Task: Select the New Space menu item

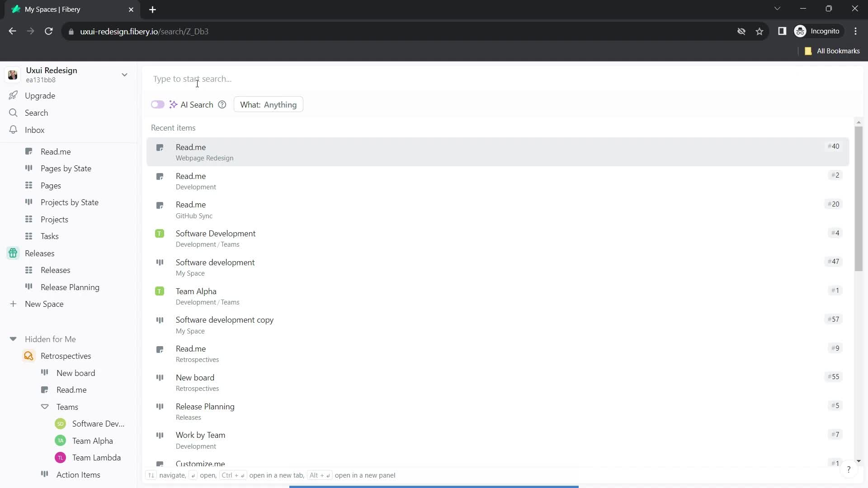Action: click(x=44, y=304)
